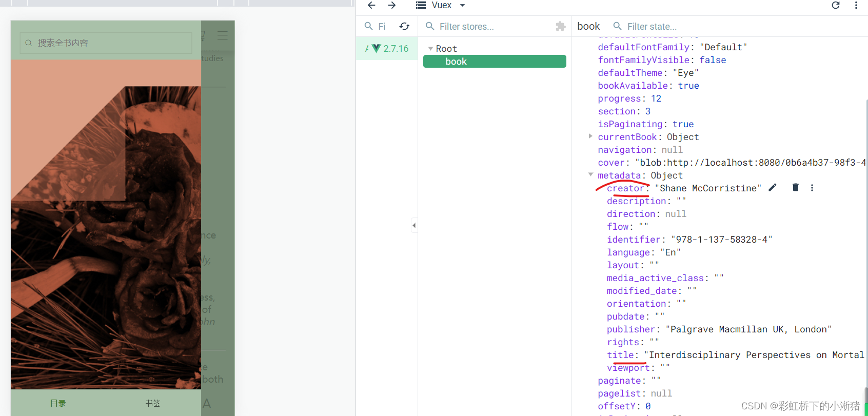
Task: Click the language "En" value
Action: coord(670,252)
